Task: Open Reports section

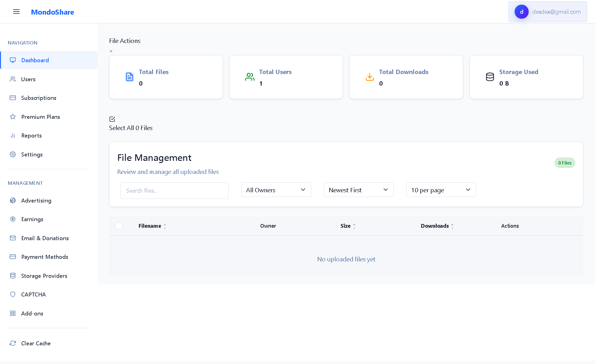Action: (x=49, y=135)
